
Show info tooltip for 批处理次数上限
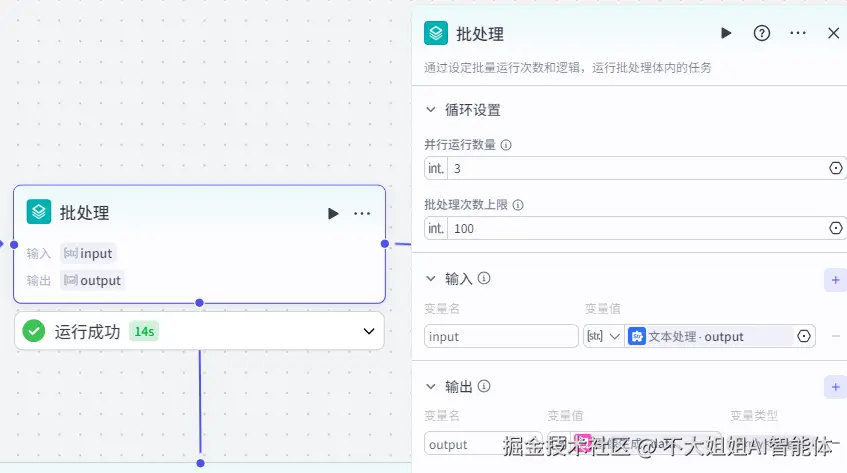tap(517, 205)
